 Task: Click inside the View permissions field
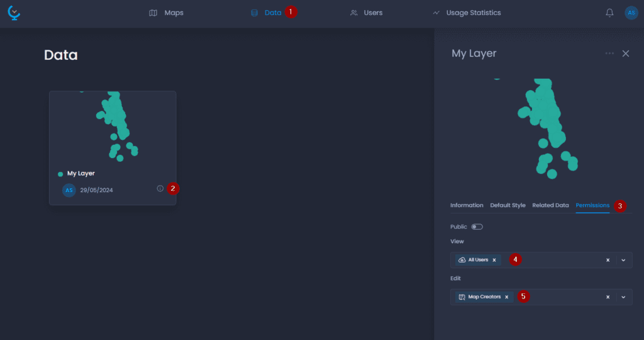[x=541, y=260]
